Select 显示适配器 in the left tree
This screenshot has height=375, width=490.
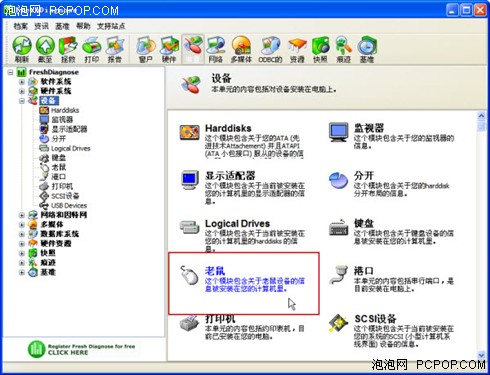pyautogui.click(x=69, y=129)
